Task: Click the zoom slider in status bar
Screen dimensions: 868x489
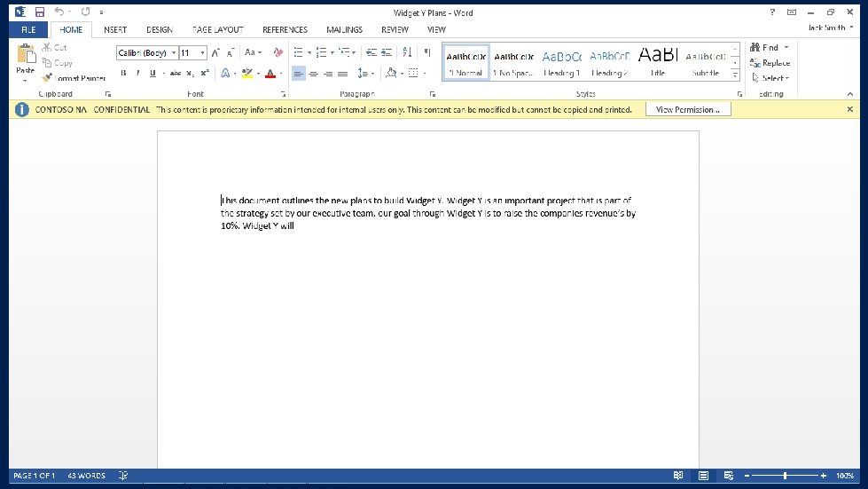Action: 785,476
